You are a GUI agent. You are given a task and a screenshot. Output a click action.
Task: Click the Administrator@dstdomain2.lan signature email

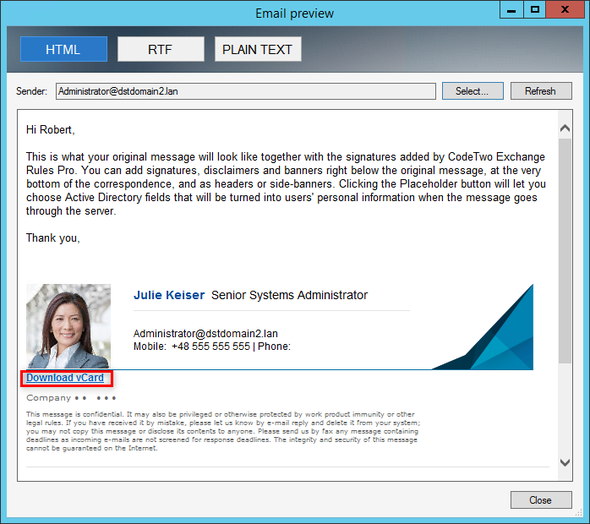[x=205, y=333]
